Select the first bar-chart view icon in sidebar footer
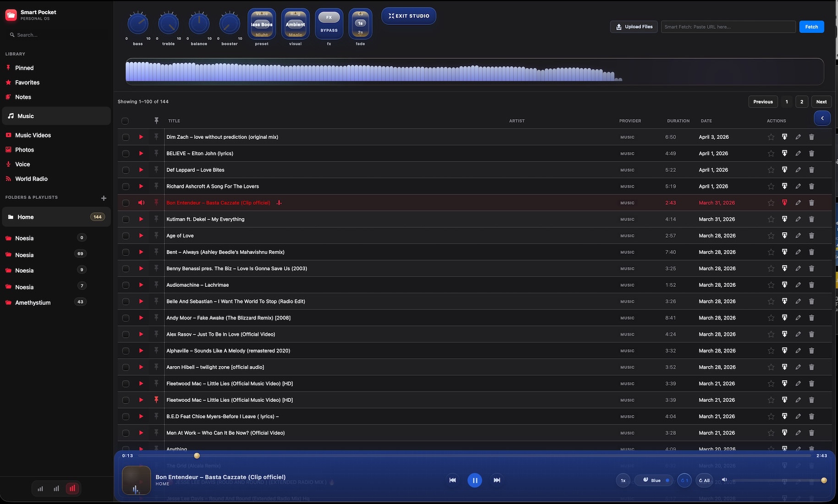 40,488
